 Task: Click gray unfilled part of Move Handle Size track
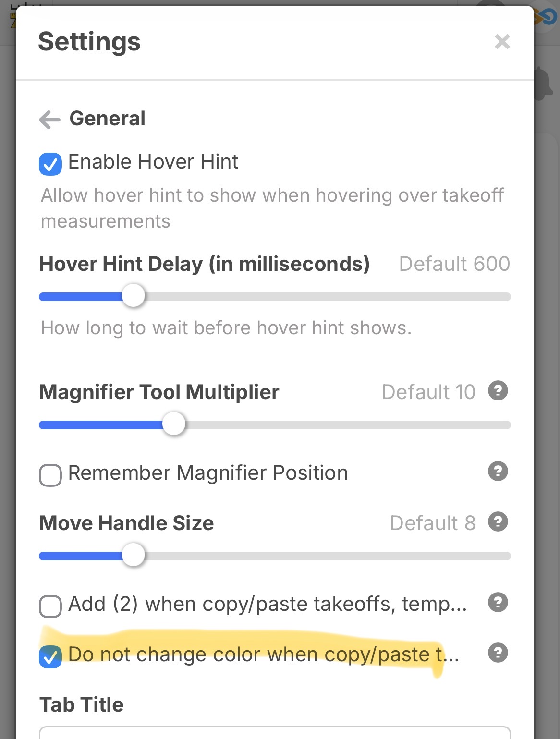tap(327, 556)
